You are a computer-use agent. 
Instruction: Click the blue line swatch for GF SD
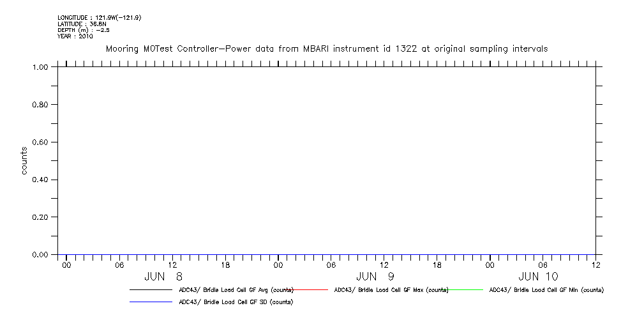151,302
